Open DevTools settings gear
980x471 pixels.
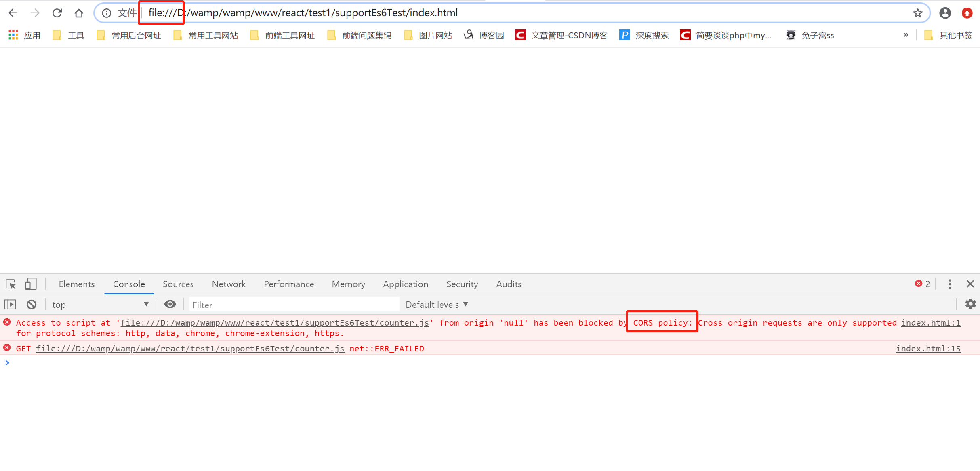971,304
